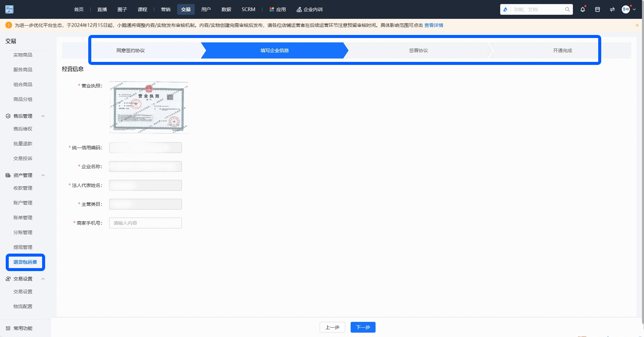Open 提现管理 in sidebar
The image size is (644, 337).
click(23, 247)
